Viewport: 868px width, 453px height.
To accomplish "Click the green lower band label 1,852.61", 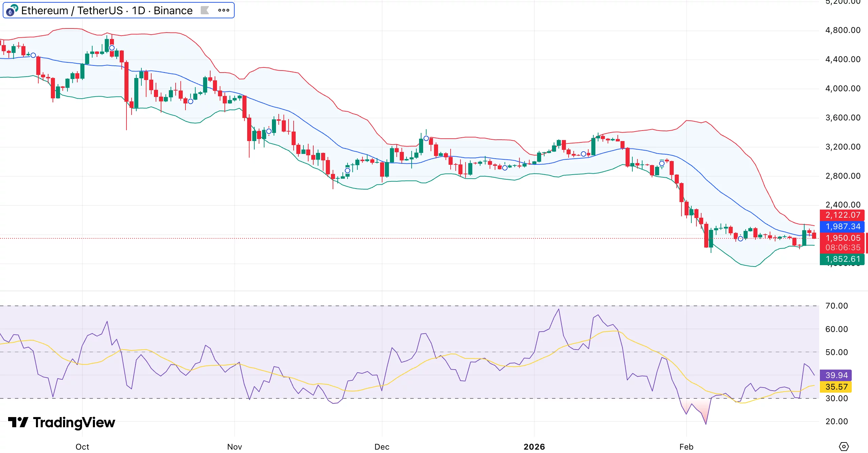I will (x=843, y=259).
